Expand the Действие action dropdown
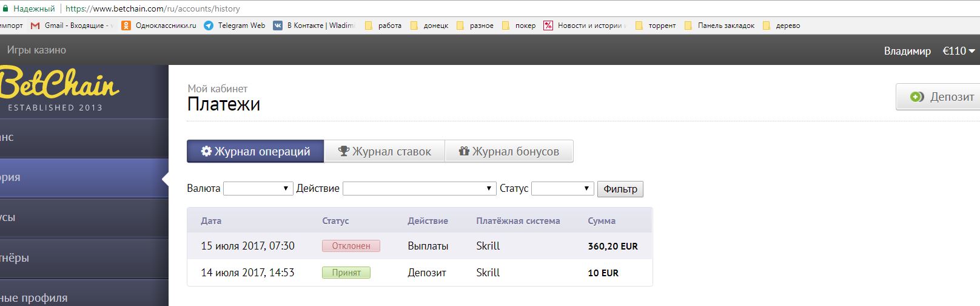Viewport: 980px width, 306px height. pyautogui.click(x=419, y=189)
